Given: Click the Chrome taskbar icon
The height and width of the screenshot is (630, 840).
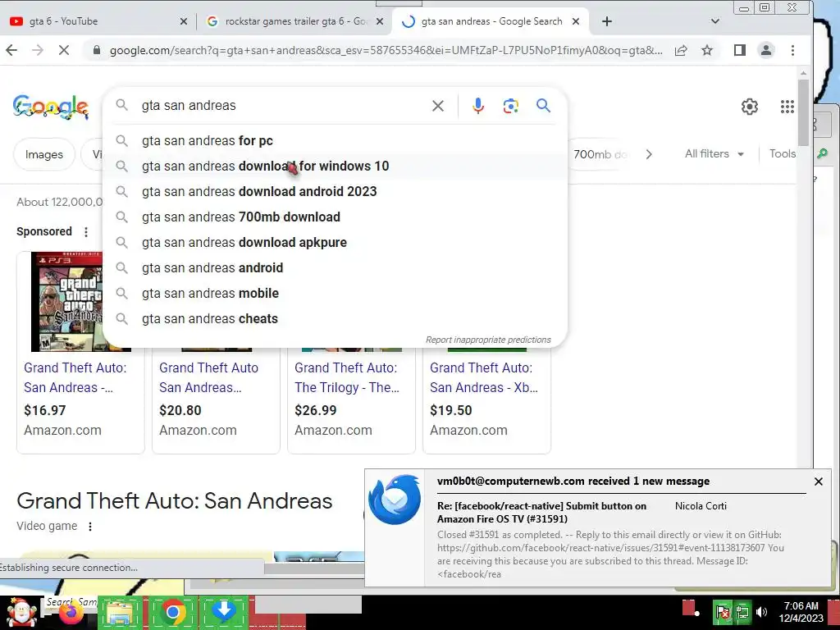Looking at the screenshot, I should click(x=172, y=612).
